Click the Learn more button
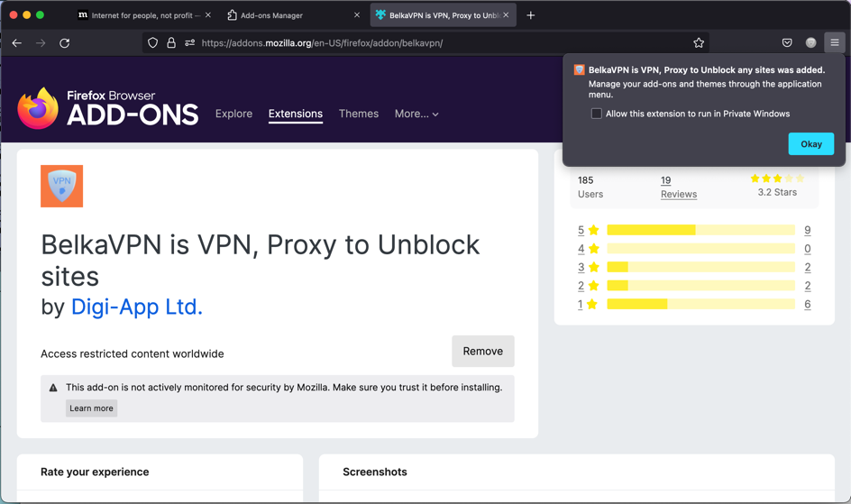Image resolution: width=851 pixels, height=504 pixels. coord(91,408)
